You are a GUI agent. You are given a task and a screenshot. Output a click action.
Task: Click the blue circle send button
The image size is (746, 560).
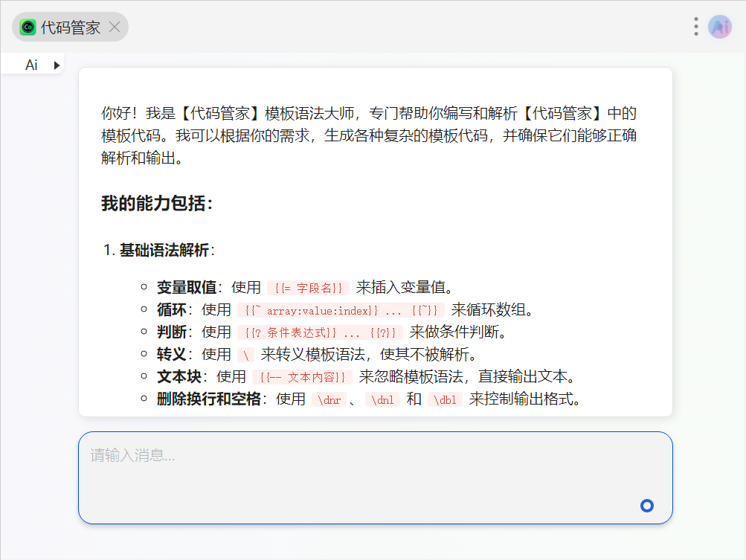point(646,505)
